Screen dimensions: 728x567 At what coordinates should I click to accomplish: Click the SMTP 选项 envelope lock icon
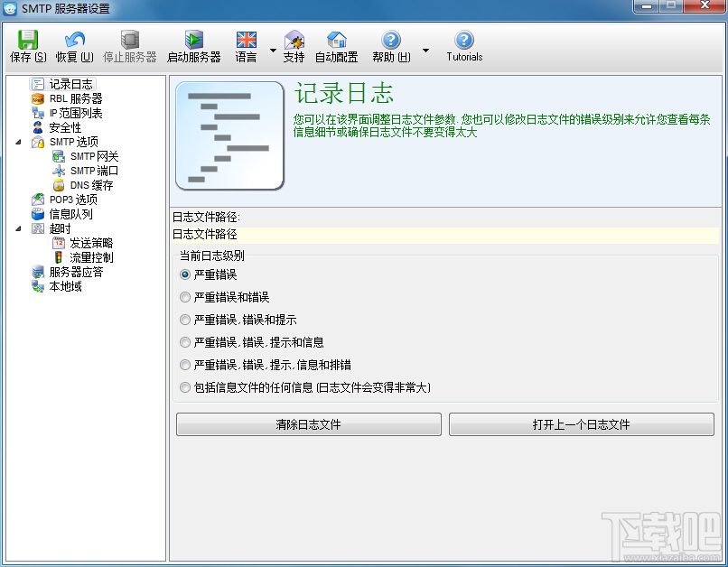pos(38,142)
